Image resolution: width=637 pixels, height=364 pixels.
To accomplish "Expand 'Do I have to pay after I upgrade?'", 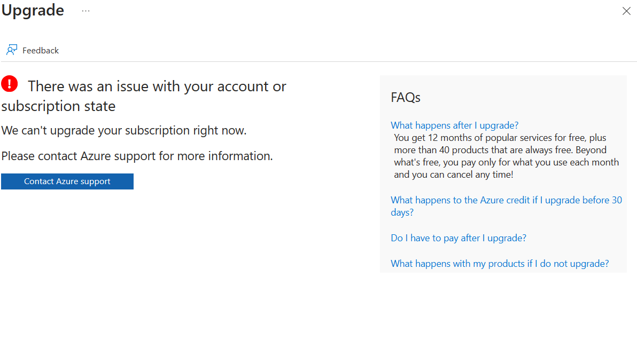I will (459, 238).
